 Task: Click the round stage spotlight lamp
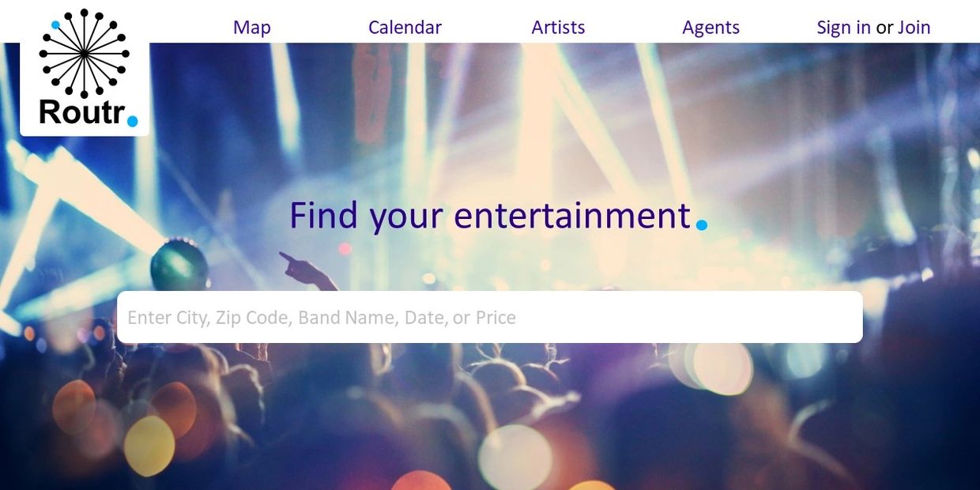pos(179,265)
